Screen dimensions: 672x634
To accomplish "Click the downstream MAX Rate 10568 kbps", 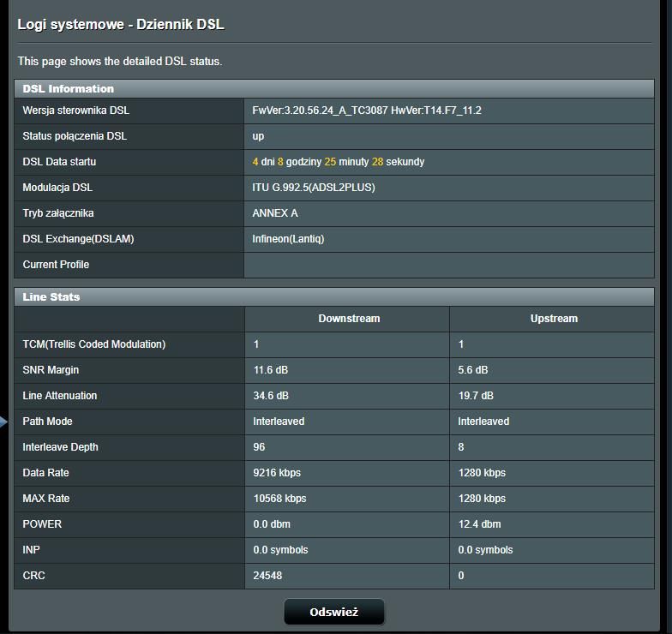I will pos(279,499).
